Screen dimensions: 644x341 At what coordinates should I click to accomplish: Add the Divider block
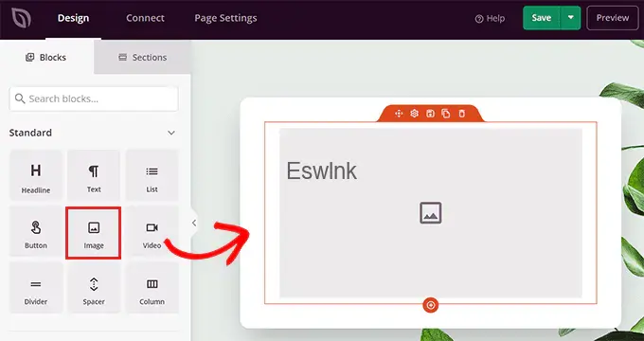[36, 288]
